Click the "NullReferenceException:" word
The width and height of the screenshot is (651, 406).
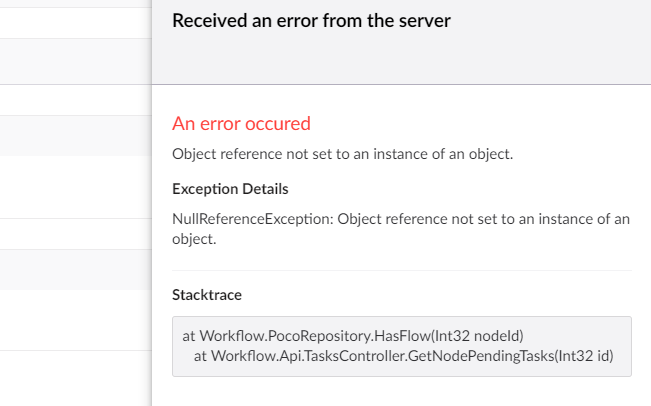(x=253, y=219)
